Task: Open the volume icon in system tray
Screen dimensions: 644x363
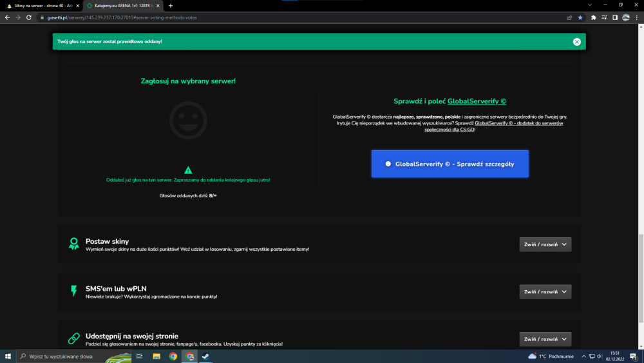Action: (x=599, y=357)
